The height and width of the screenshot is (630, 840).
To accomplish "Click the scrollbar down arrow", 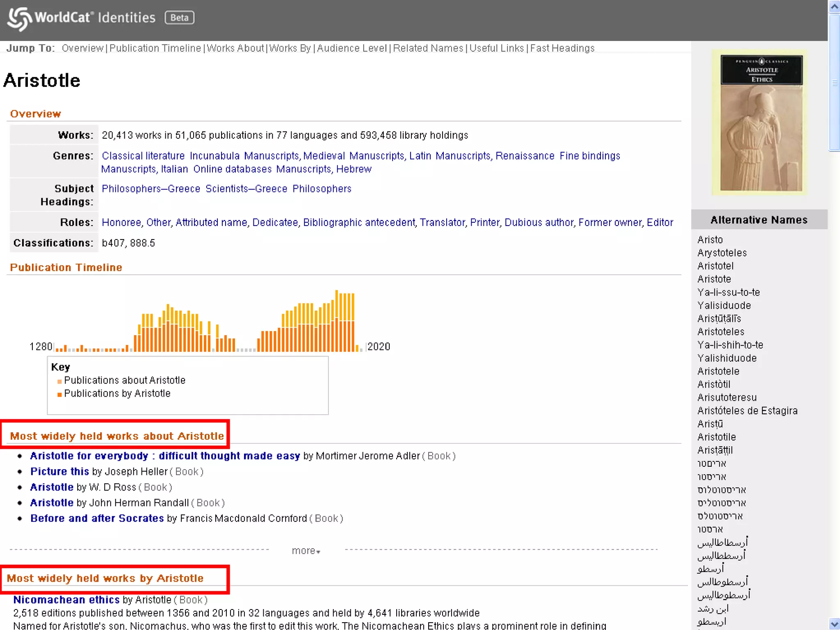I will (834, 623).
